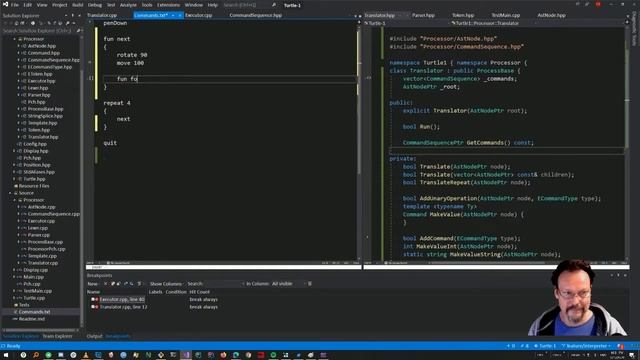Click the magnifier icon beside the title search
This screenshot has width=640, height=360.
click(274, 5)
